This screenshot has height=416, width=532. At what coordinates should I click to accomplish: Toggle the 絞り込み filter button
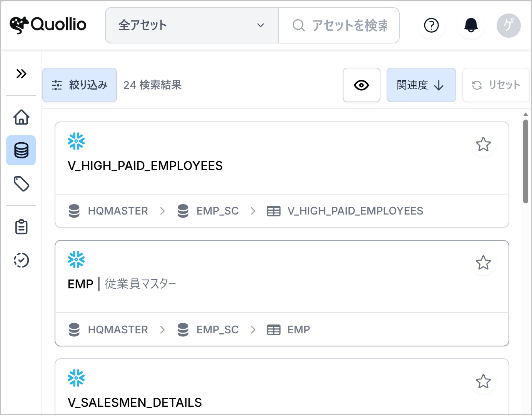[x=80, y=85]
